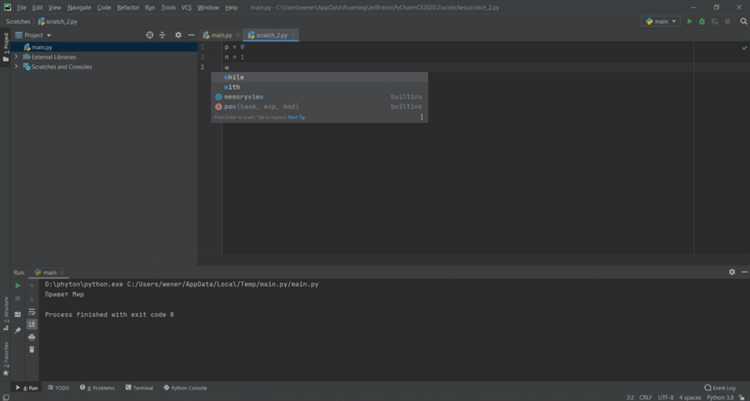Open the Help menu
The height and width of the screenshot is (401, 750).
click(231, 8)
